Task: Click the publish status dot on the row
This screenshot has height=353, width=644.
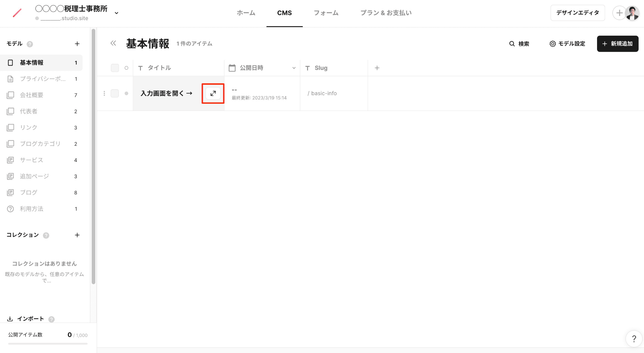Action: (126, 93)
